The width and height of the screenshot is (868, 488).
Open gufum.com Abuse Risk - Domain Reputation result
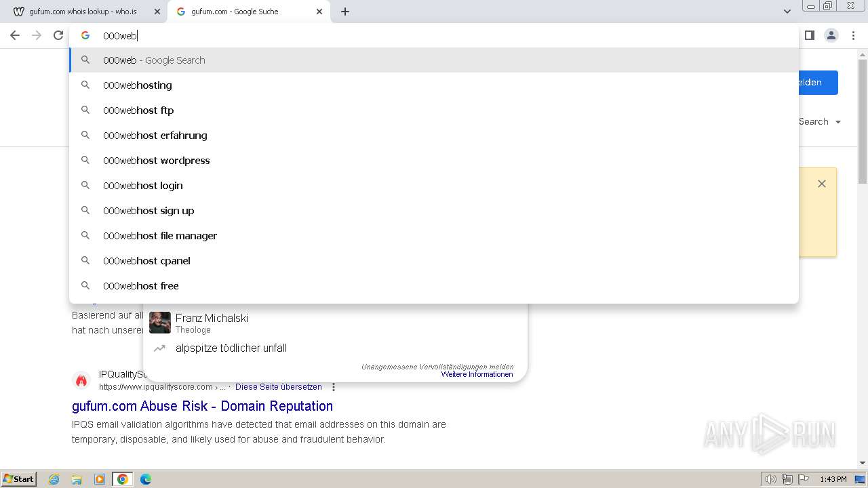point(202,406)
